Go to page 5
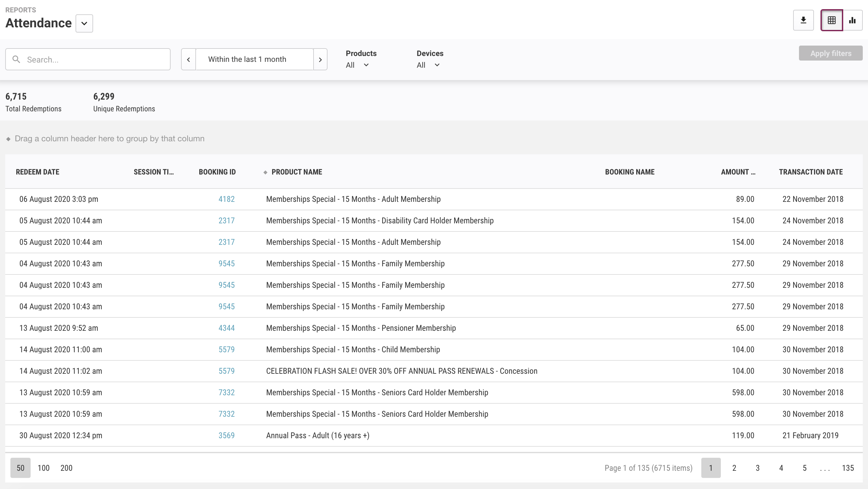This screenshot has height=489, width=868. [x=805, y=468]
